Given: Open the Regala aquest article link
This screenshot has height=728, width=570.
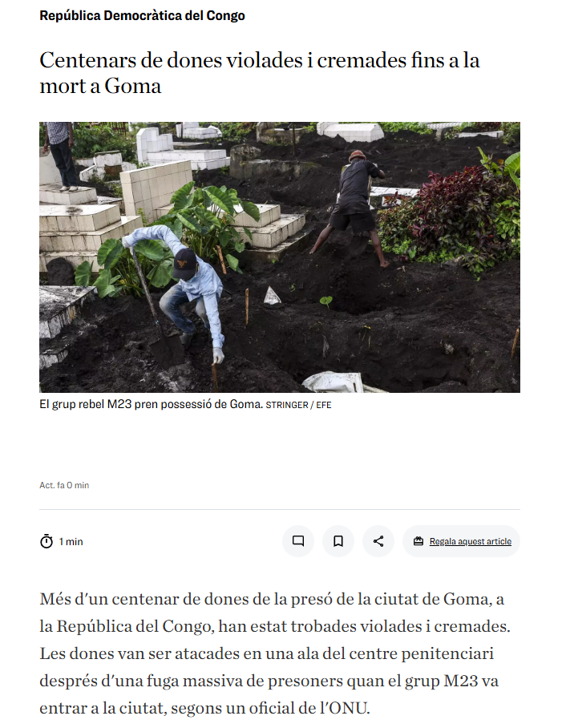Looking at the screenshot, I should [471, 541].
